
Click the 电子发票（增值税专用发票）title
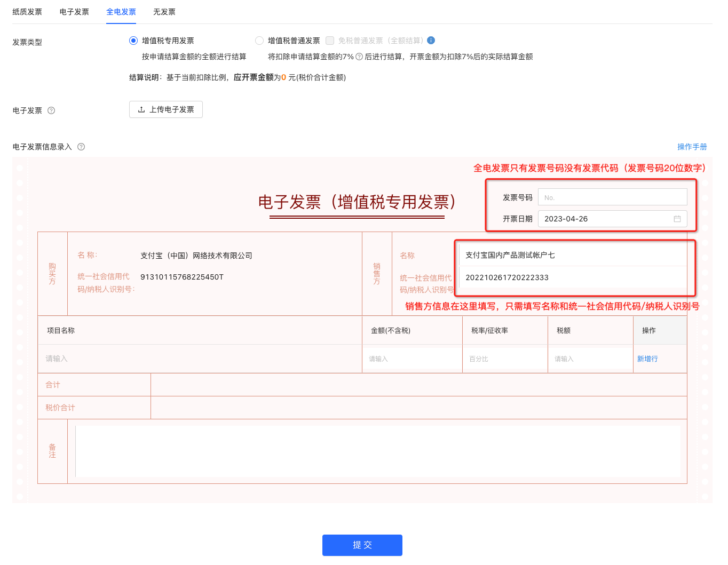[x=357, y=202]
